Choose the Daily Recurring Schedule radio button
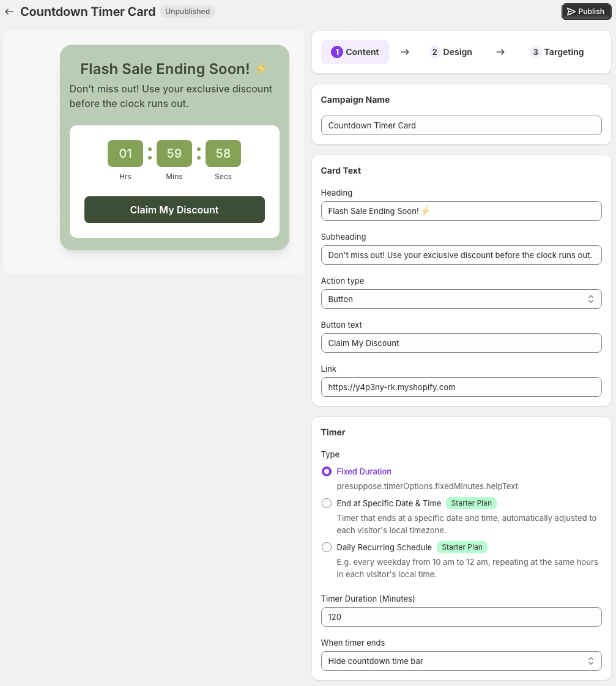This screenshot has height=686, width=616. pyautogui.click(x=327, y=547)
